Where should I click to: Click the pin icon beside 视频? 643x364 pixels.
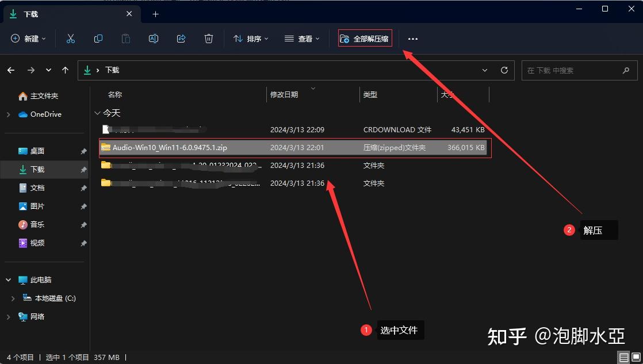(x=83, y=243)
